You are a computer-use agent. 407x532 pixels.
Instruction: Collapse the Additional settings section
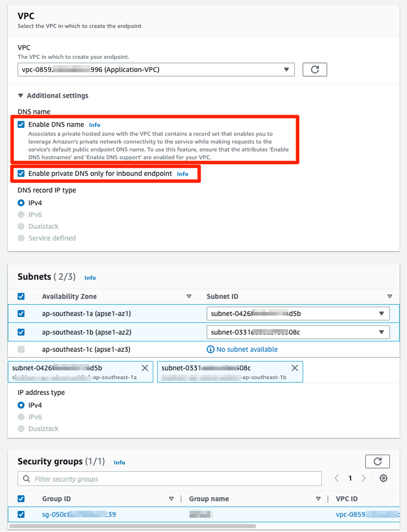pyautogui.click(x=21, y=95)
